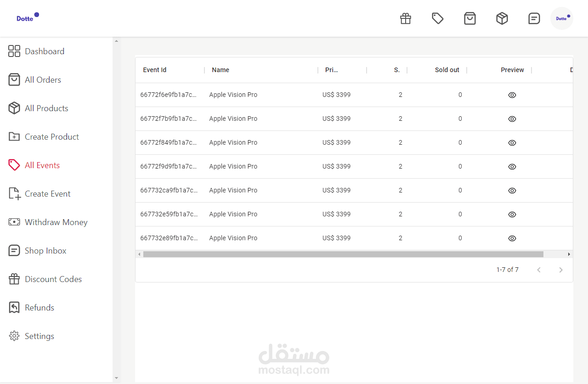The height and width of the screenshot is (384, 588).
Task: Open the shopping bag icon in header
Action: pos(470,18)
